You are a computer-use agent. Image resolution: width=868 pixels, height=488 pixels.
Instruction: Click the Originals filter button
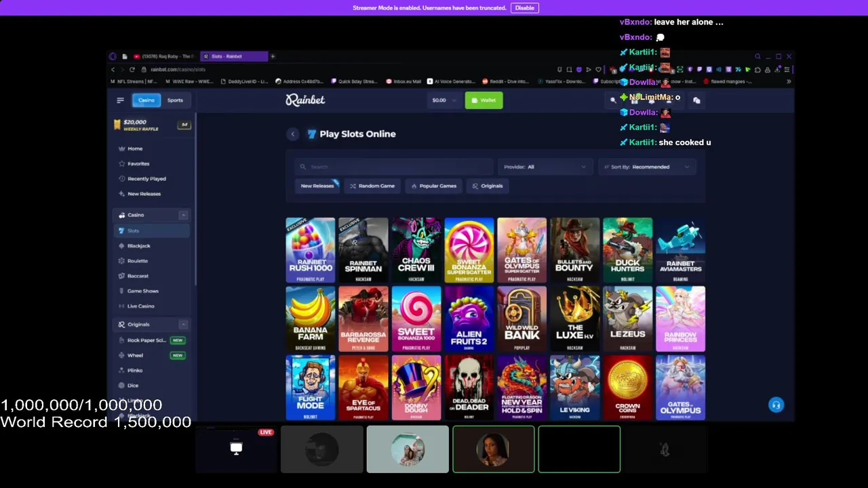pos(488,186)
